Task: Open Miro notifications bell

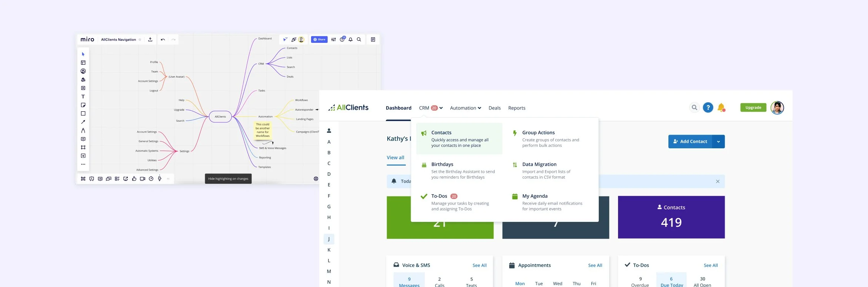Action: (x=351, y=40)
